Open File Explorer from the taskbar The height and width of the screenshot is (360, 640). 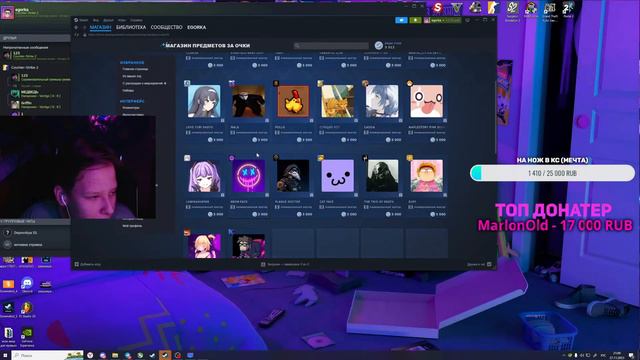[x=115, y=356]
